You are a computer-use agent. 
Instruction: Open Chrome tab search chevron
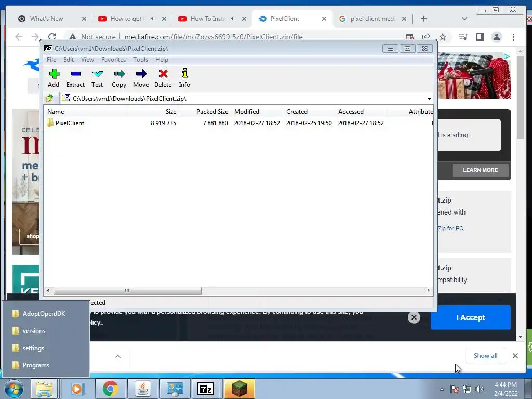coord(464,19)
